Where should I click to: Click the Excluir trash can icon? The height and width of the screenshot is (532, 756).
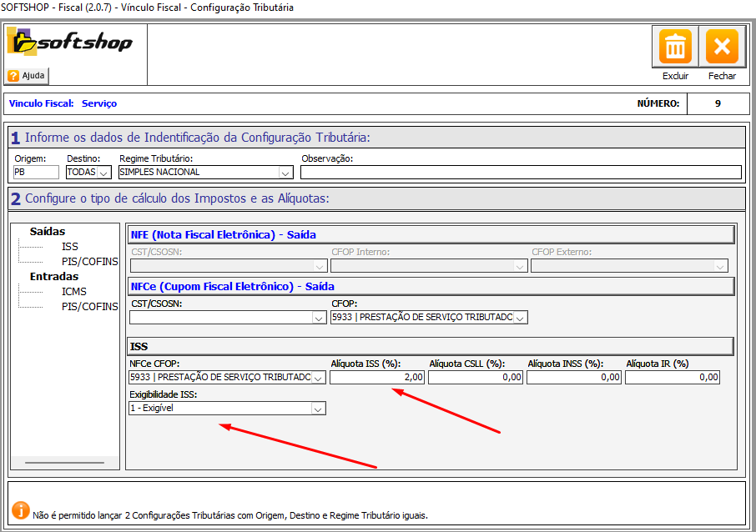point(675,47)
